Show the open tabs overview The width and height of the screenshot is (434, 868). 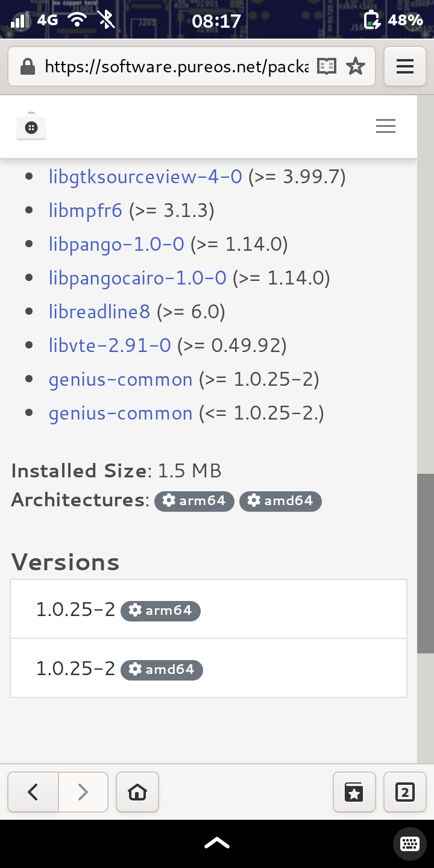pos(404,792)
